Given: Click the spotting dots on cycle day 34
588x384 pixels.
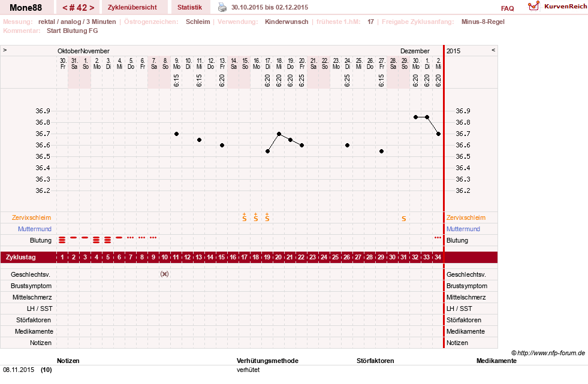Looking at the screenshot, I should (438, 237).
